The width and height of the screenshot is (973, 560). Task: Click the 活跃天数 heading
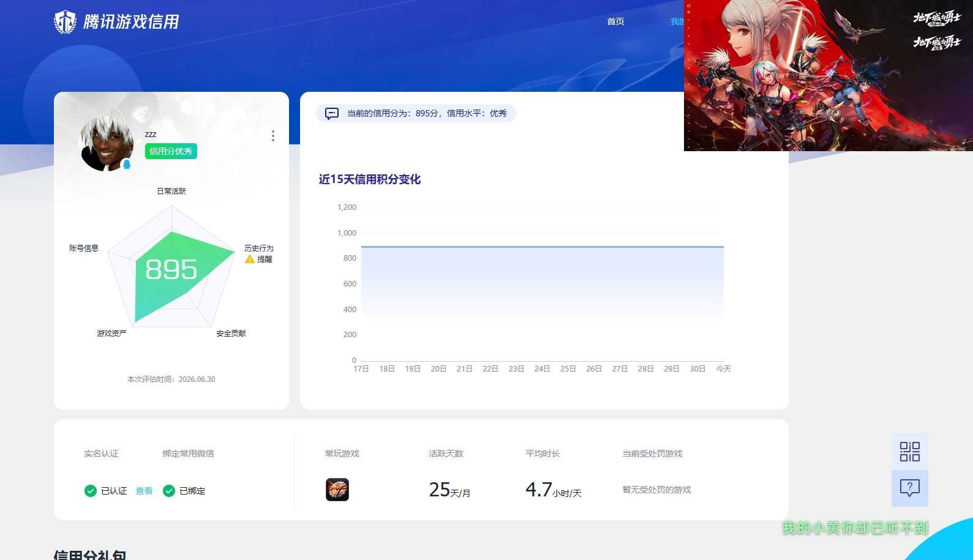pyautogui.click(x=446, y=454)
